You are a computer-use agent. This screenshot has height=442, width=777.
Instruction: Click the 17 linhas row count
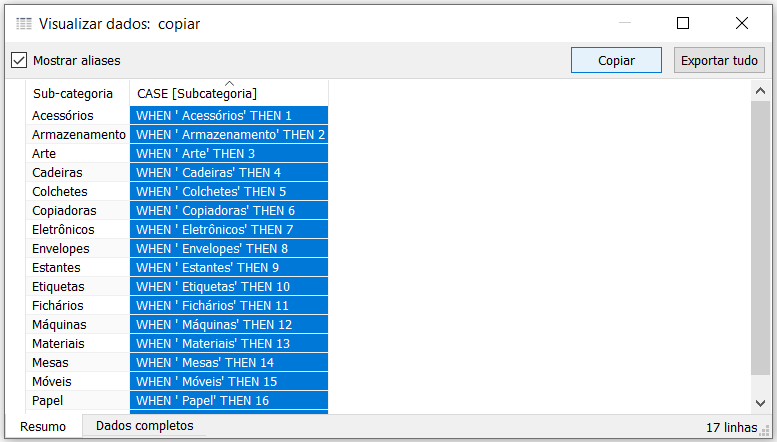tap(731, 427)
